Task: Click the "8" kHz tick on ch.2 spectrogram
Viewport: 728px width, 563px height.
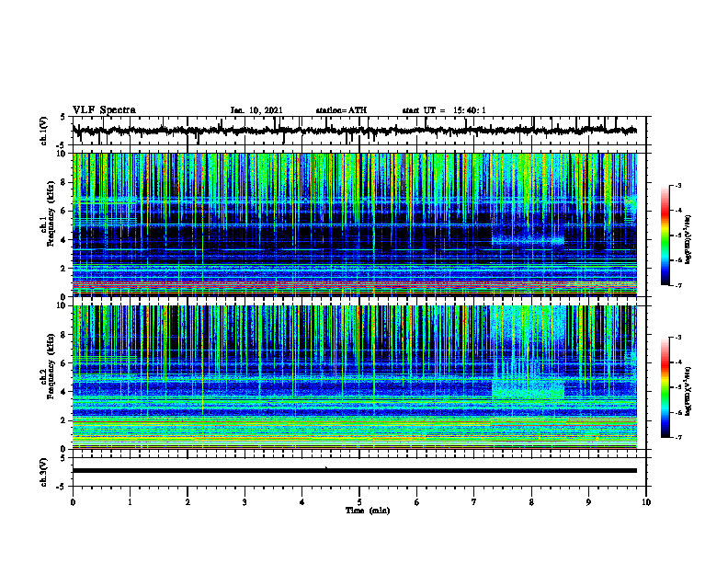Action: pos(64,335)
